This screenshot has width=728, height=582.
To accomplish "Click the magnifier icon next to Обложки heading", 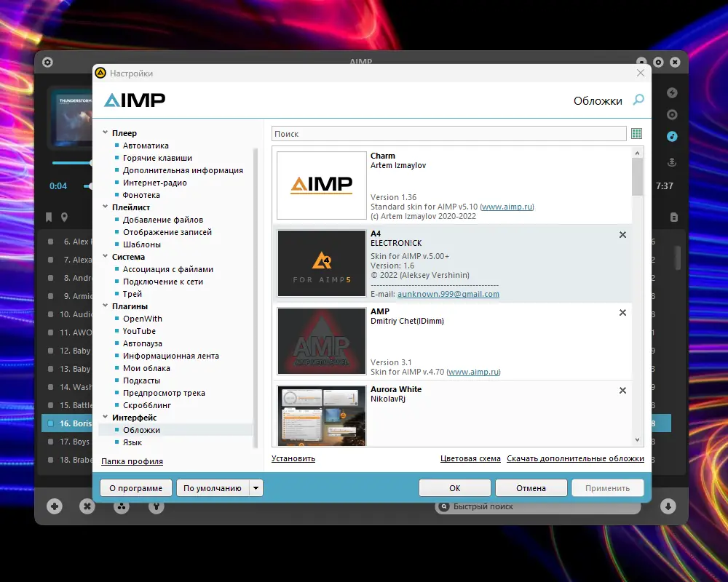I will click(x=638, y=100).
